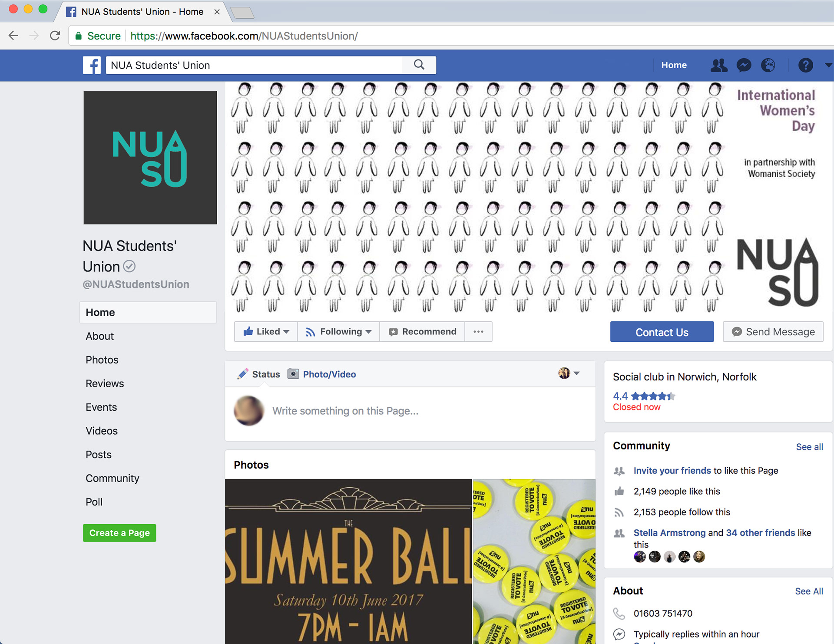Open the Summer Ball photo thumbnail

click(348, 561)
